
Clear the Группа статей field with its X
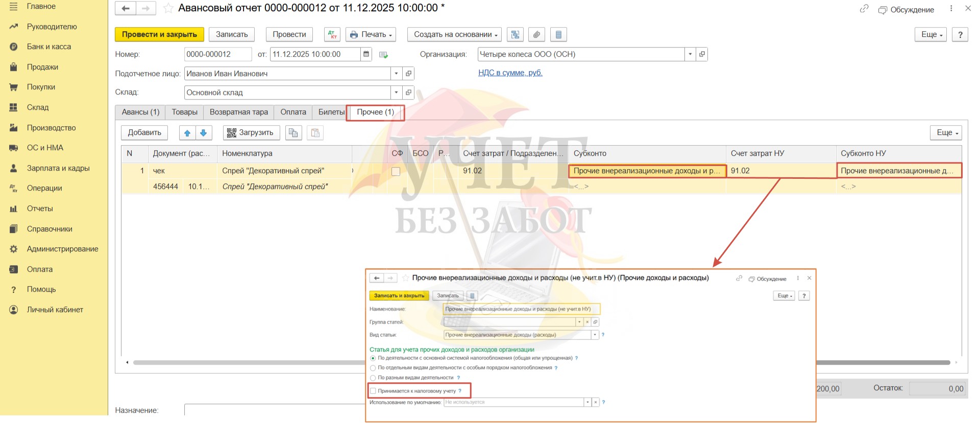coord(587,322)
